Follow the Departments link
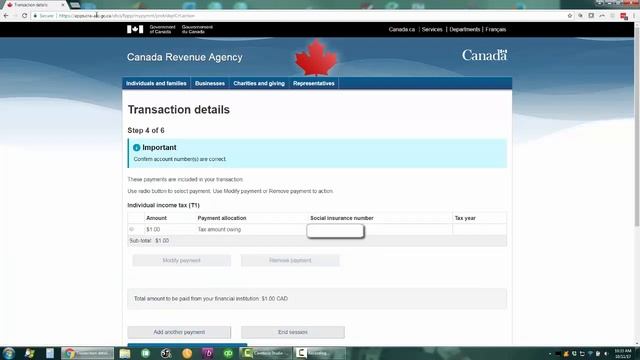Screen dimensions: 640x360 (x=464, y=29)
